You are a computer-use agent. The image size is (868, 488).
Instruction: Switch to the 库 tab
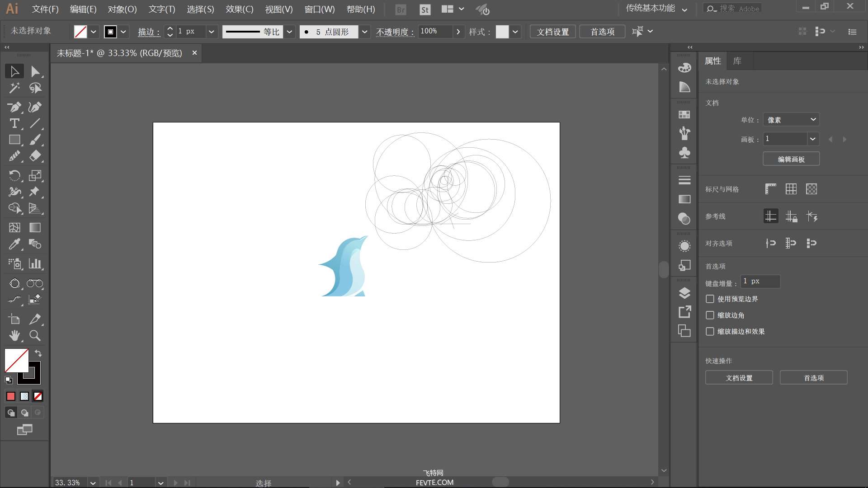tap(737, 61)
